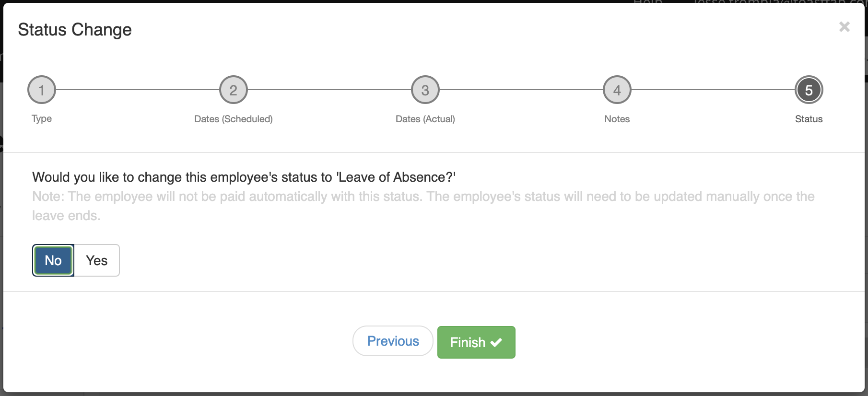Click the active step 5 circle
Image resolution: width=868 pixels, height=396 pixels.
[809, 90]
